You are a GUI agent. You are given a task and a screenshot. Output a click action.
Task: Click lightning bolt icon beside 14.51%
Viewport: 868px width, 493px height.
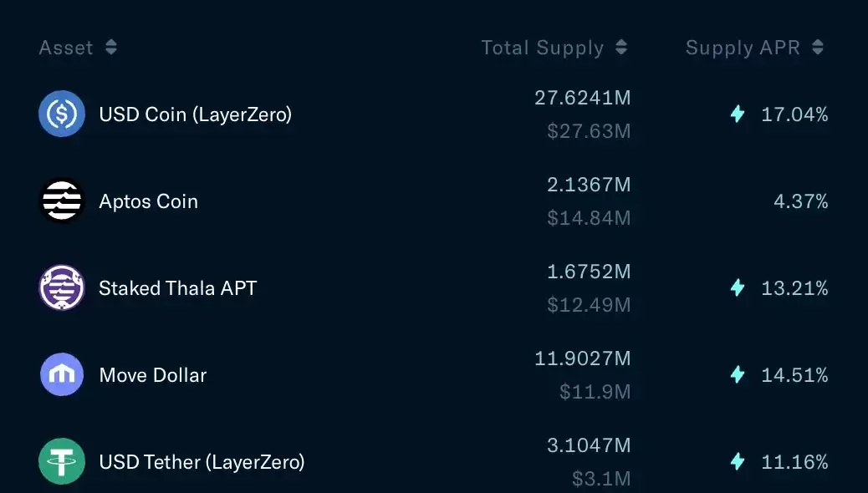(738, 375)
